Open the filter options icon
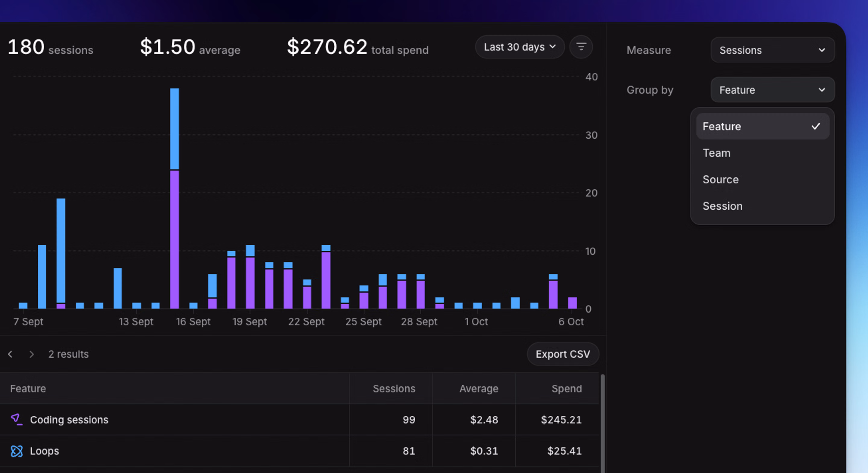868x473 pixels. 581,47
